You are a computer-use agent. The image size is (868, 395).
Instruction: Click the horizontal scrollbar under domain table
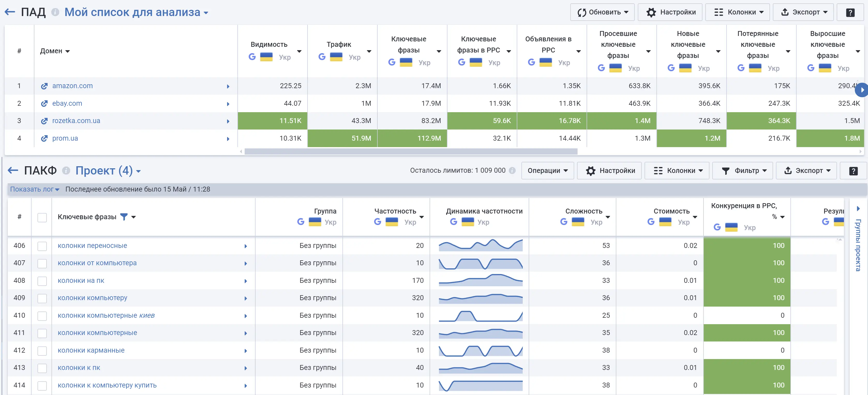pos(411,151)
